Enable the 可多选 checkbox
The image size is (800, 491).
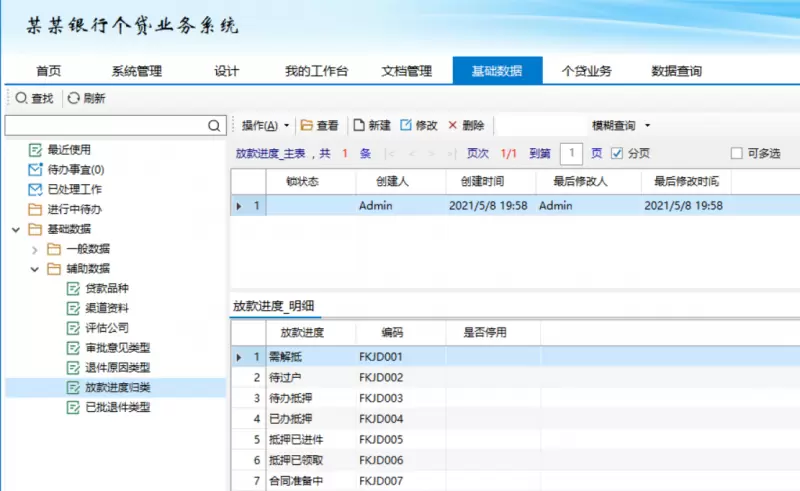[x=737, y=153]
